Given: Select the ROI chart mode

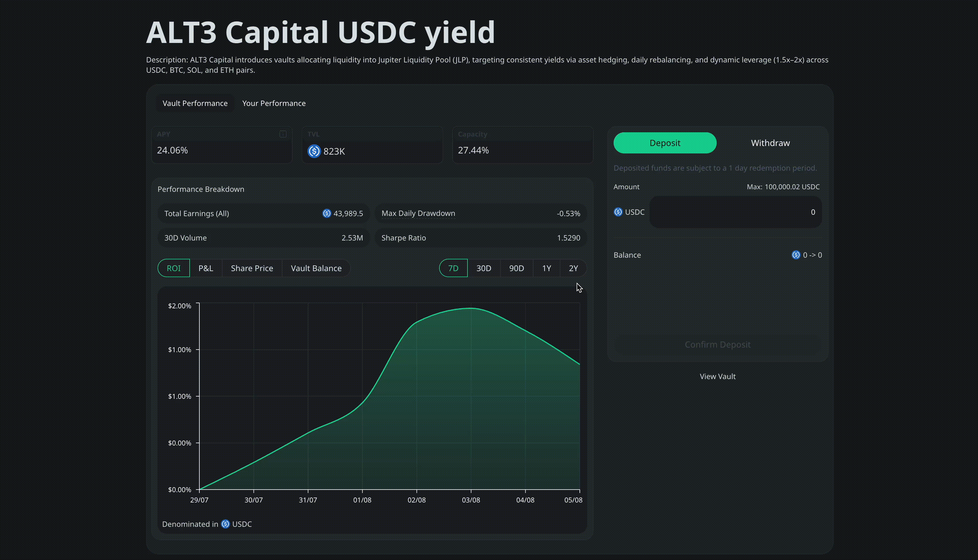Looking at the screenshot, I should (x=174, y=268).
